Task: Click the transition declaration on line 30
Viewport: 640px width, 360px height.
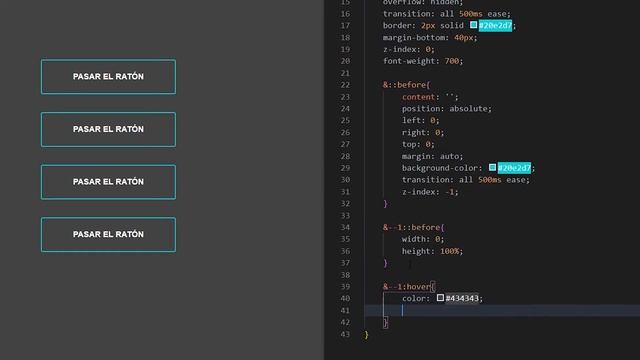Action: [466, 180]
